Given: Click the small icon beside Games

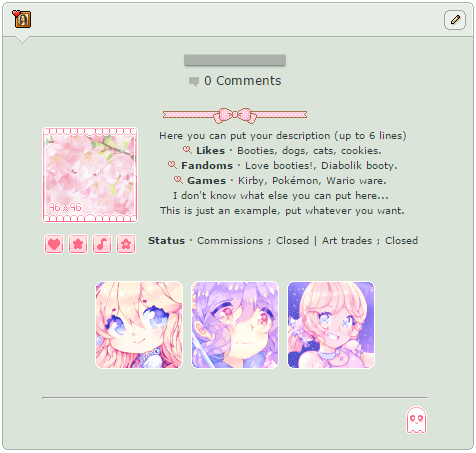Looking at the screenshot, I should click(x=178, y=180).
